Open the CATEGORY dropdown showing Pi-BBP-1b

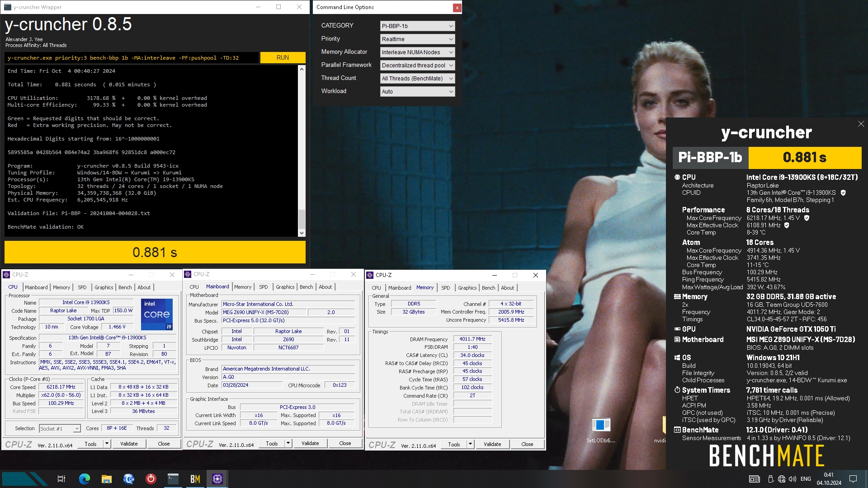tap(417, 26)
